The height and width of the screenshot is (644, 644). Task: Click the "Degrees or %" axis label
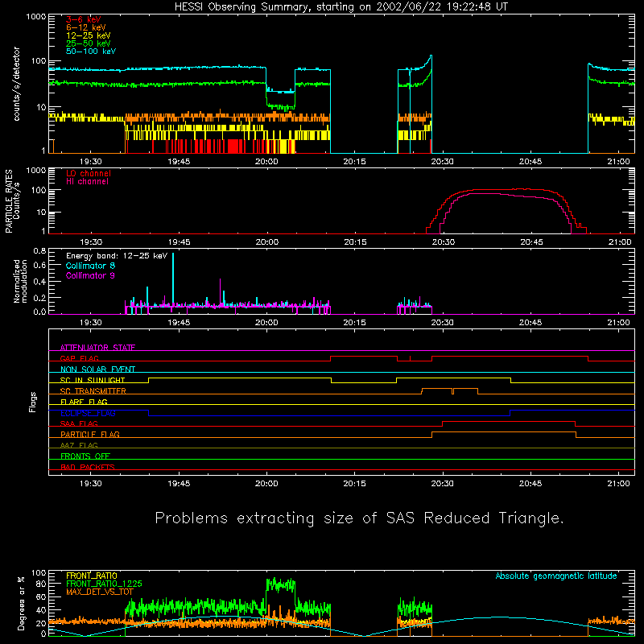click(x=21, y=603)
